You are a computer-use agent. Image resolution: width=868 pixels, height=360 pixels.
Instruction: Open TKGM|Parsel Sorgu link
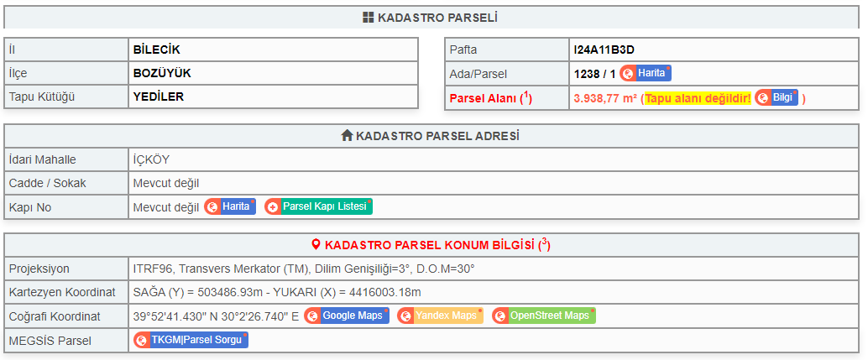(x=191, y=340)
